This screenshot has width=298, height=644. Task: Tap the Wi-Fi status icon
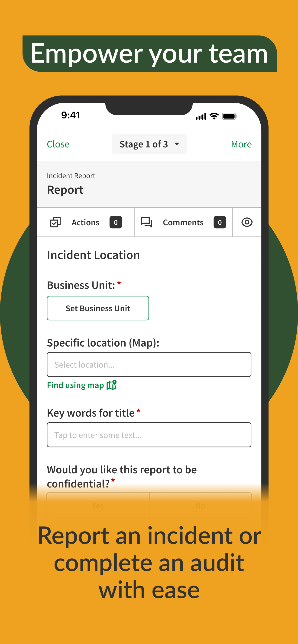pos(214,116)
